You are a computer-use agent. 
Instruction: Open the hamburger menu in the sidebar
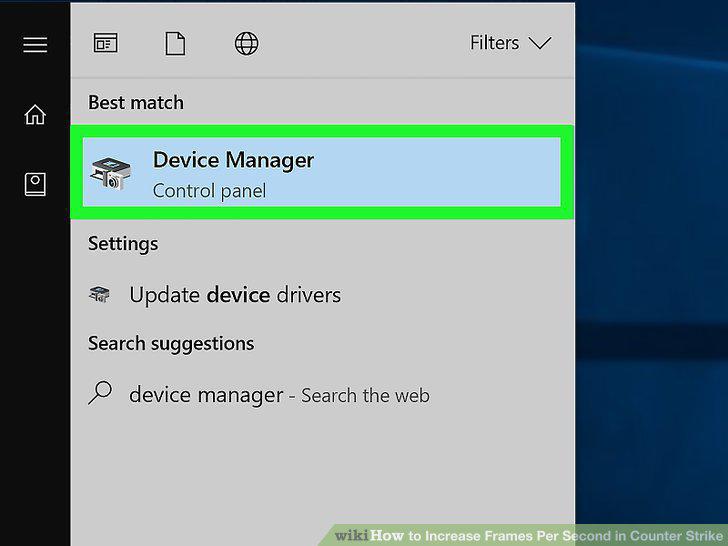coord(35,45)
